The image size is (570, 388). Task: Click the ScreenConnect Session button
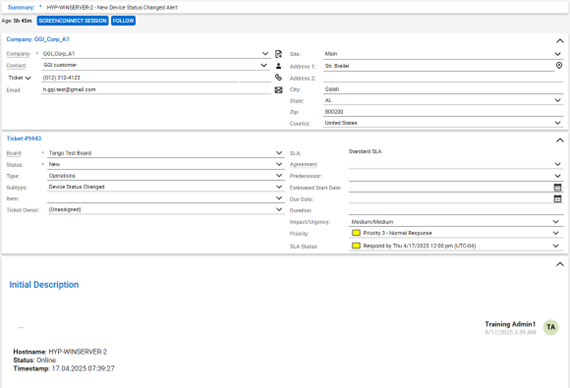[x=73, y=21]
